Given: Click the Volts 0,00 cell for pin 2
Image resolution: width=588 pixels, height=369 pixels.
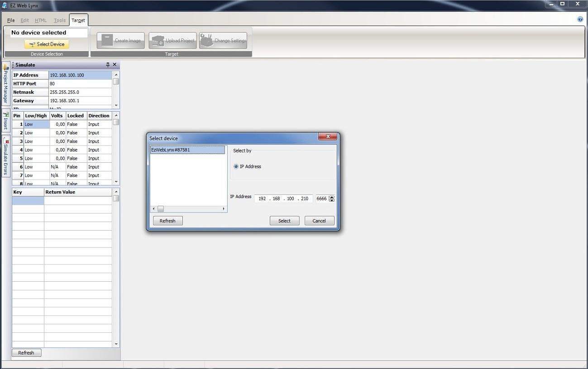Looking at the screenshot, I should pyautogui.click(x=57, y=133).
